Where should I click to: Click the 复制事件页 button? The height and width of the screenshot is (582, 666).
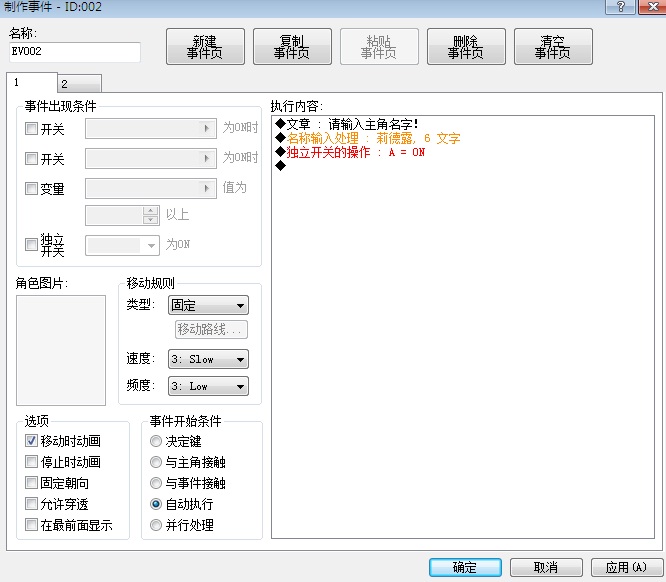click(x=292, y=47)
